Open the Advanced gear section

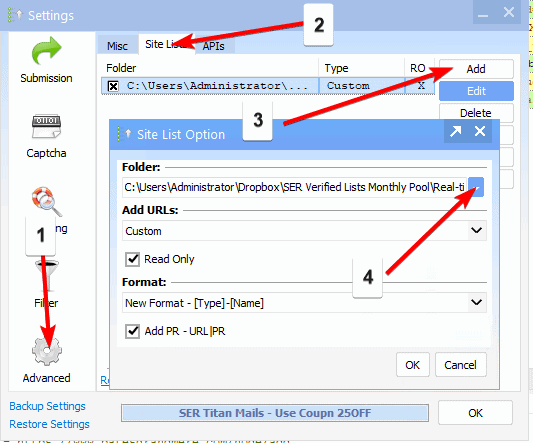(47, 360)
